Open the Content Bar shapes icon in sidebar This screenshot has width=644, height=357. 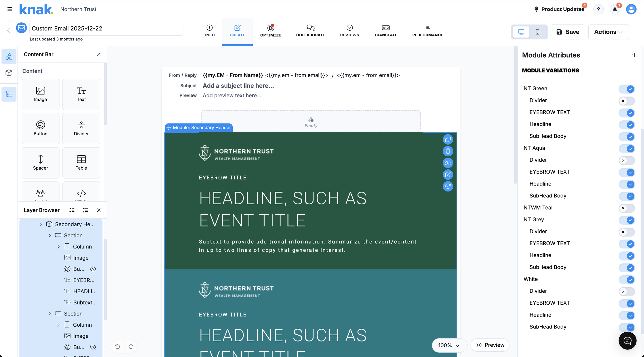[9, 56]
